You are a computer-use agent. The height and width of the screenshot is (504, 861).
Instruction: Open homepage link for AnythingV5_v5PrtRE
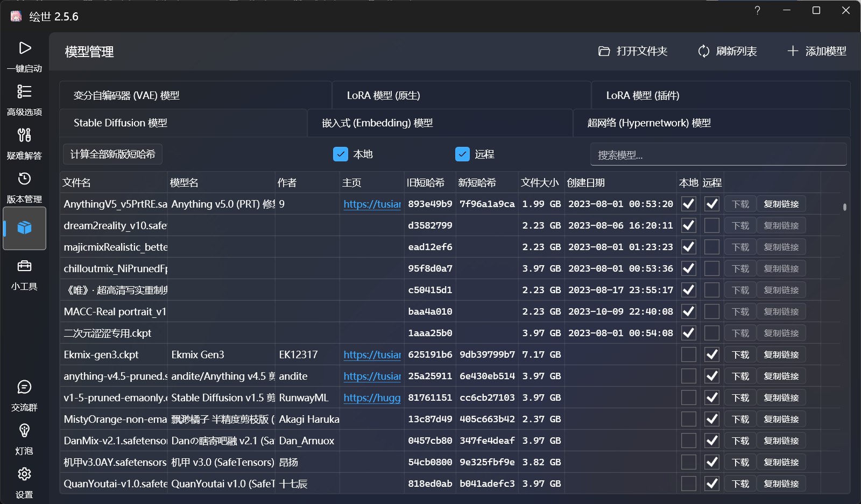372,204
